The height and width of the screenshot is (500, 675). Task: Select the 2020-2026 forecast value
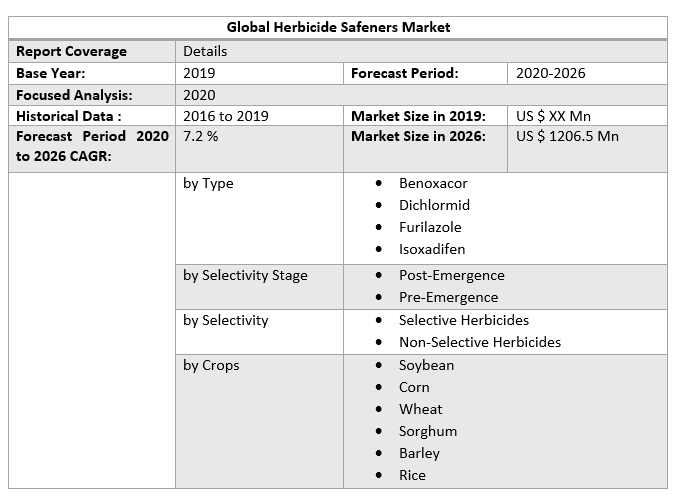(x=551, y=73)
